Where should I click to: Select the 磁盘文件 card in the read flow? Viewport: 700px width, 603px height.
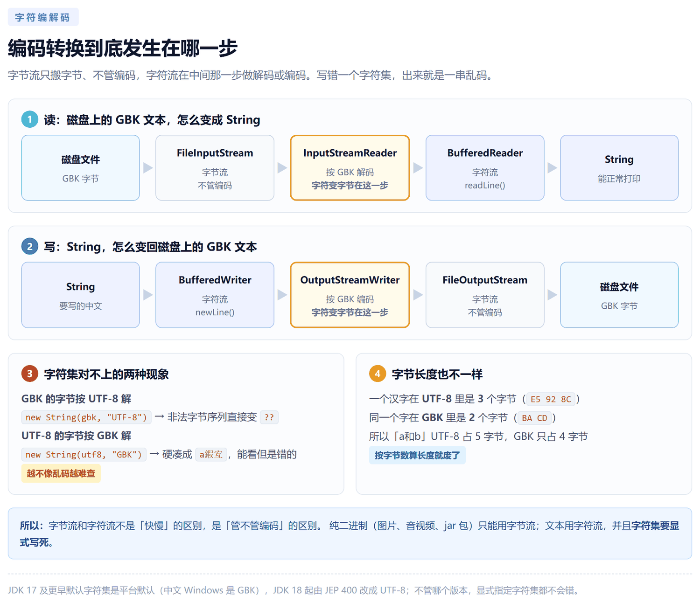coord(81,168)
